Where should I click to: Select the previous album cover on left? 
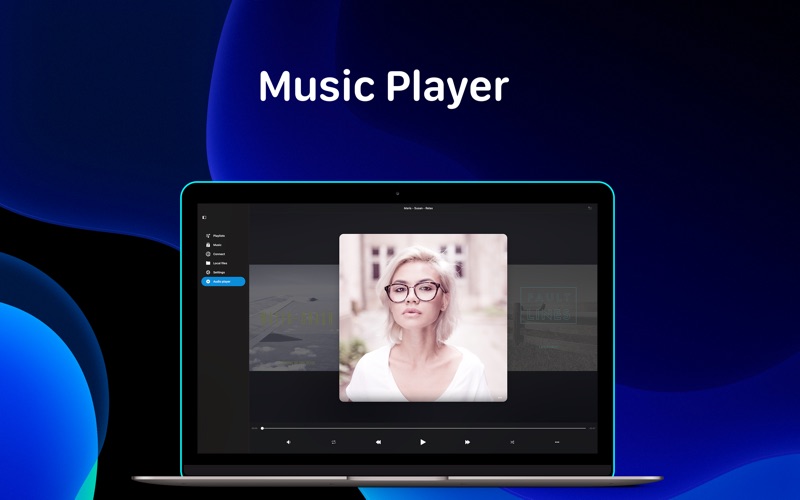pos(294,318)
